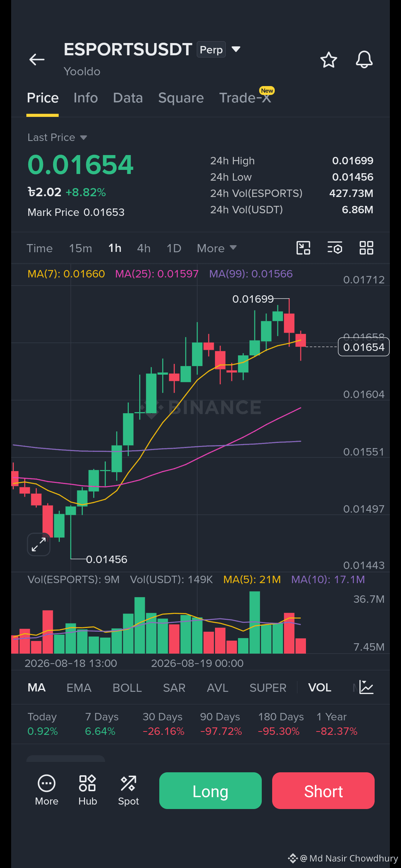Select the 1h chart interval
The image size is (401, 868).
click(115, 248)
